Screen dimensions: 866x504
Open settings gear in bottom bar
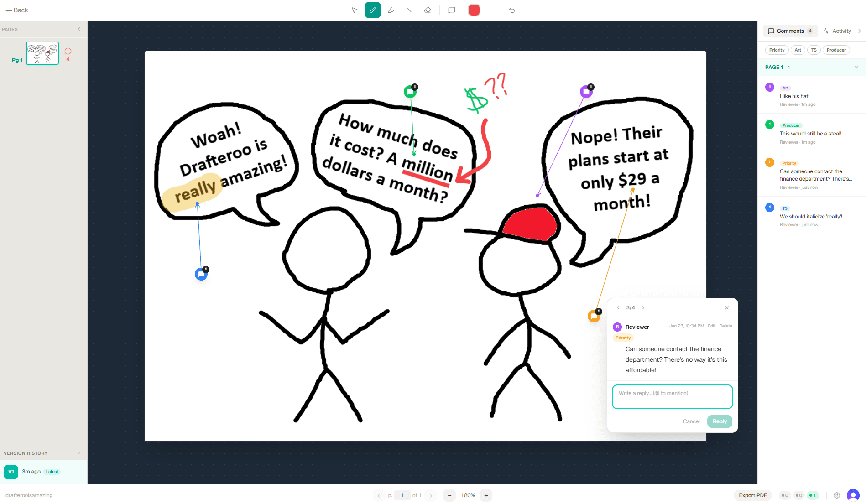point(837,495)
